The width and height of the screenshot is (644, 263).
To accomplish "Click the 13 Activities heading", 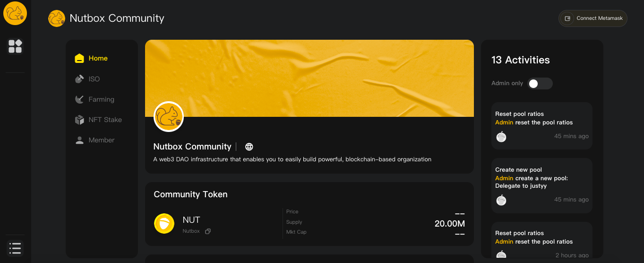I will [x=521, y=60].
